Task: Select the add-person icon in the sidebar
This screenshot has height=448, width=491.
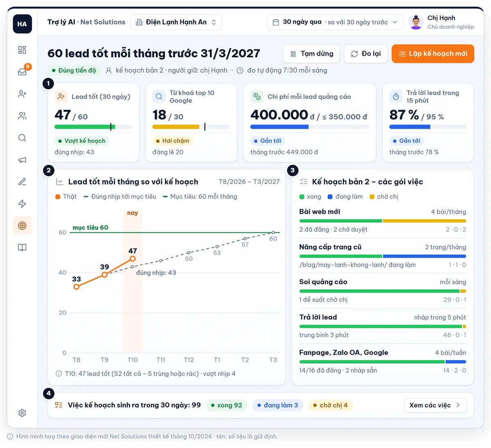Action: pyautogui.click(x=22, y=94)
